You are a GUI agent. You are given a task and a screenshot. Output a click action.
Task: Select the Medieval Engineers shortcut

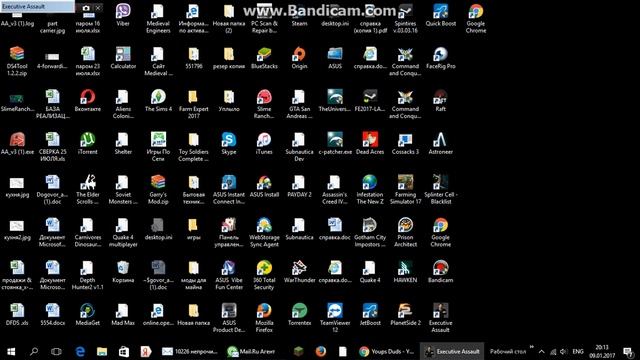click(x=158, y=19)
